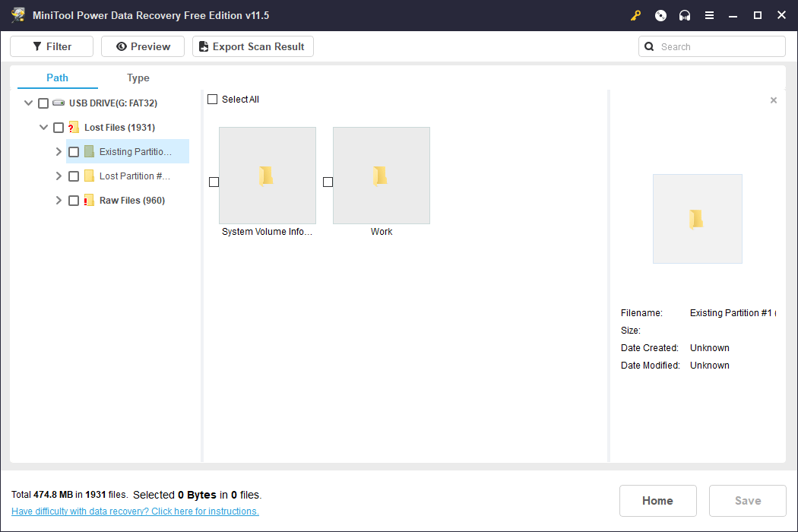
Task: Collapse the Lost Files tree node
Action: 44,127
